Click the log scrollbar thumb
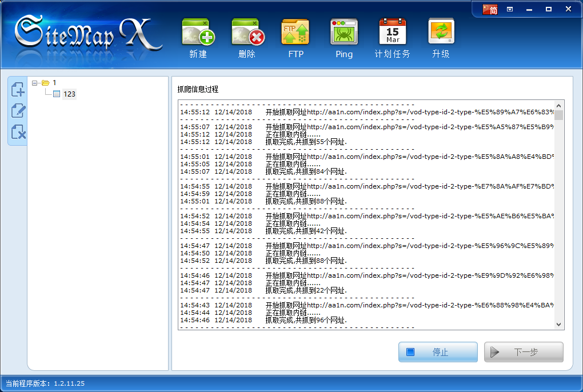Screen dimensions: 583x392 pos(558,115)
